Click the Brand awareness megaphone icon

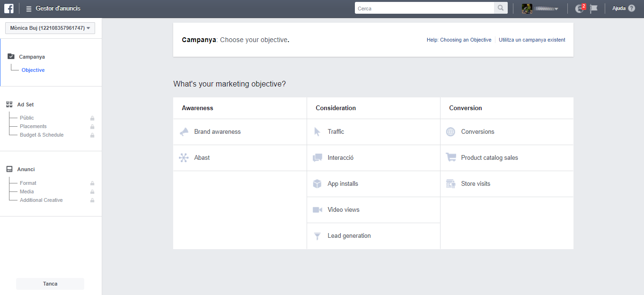184,132
